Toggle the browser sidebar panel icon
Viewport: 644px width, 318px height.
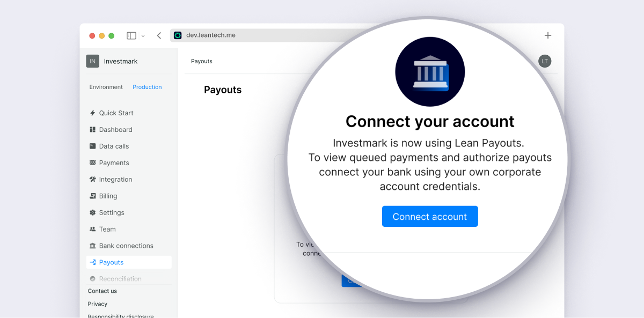click(131, 35)
